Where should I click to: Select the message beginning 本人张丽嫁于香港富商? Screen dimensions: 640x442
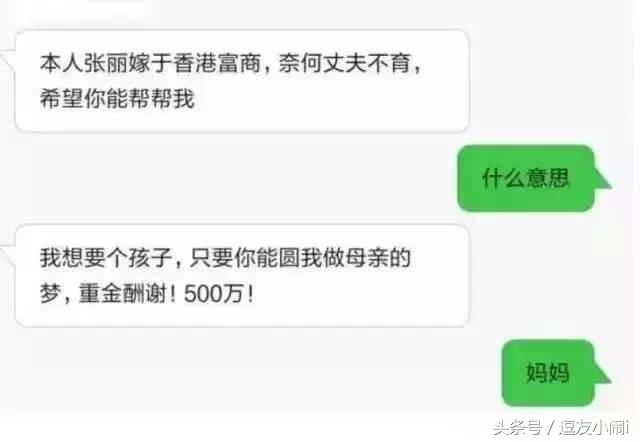coord(242,81)
